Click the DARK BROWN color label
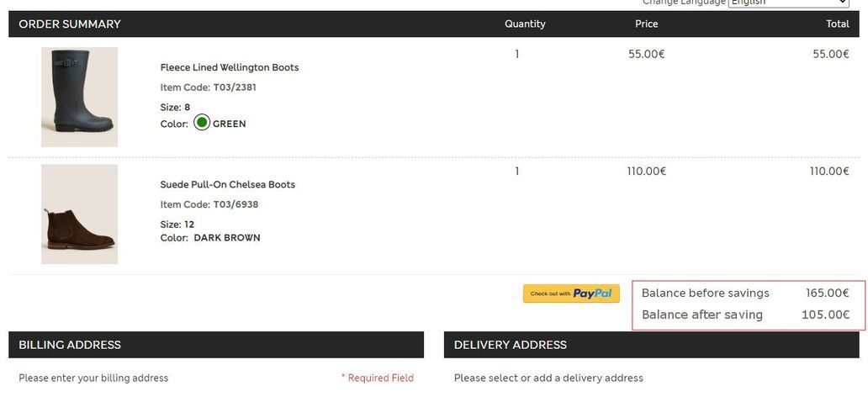868x402 pixels. pos(227,238)
